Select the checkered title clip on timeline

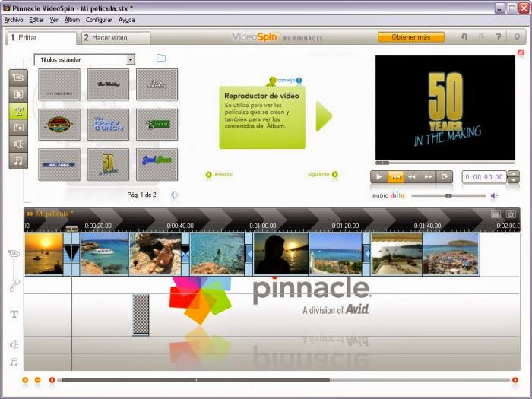(141, 315)
